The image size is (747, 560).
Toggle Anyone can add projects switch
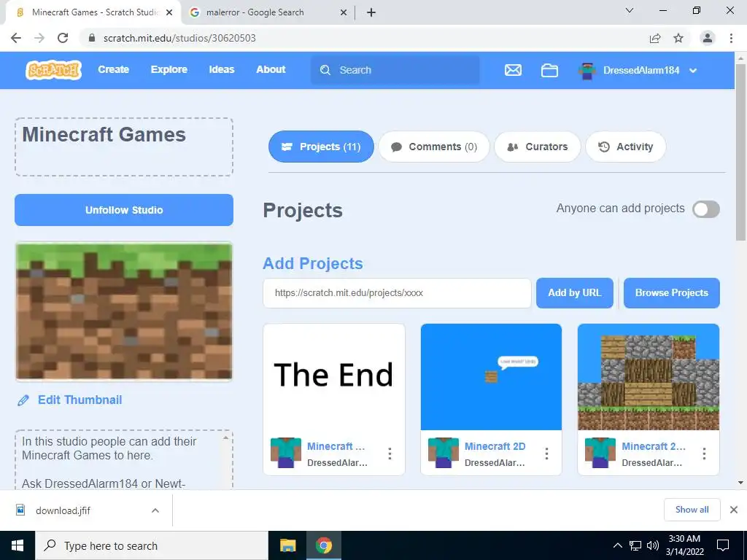tap(706, 209)
